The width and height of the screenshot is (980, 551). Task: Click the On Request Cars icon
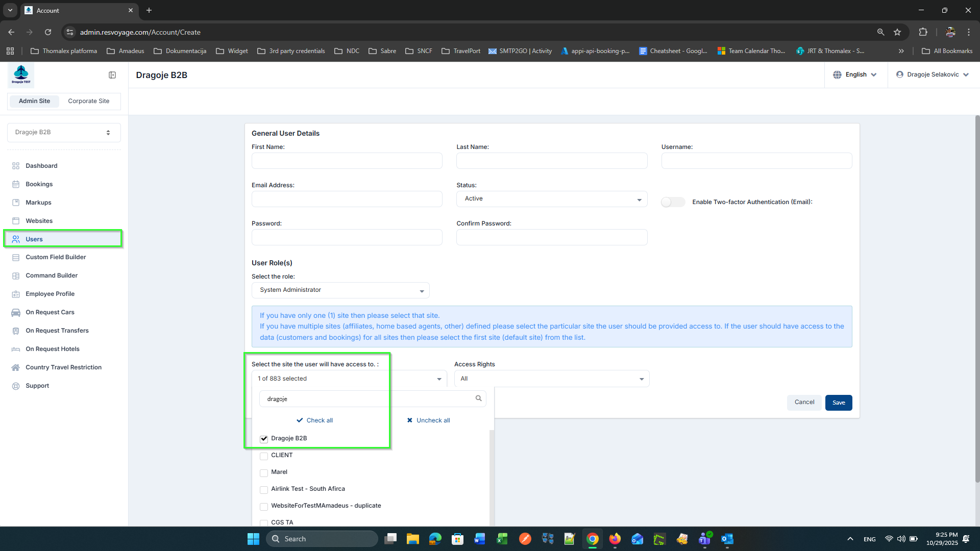coord(16,312)
